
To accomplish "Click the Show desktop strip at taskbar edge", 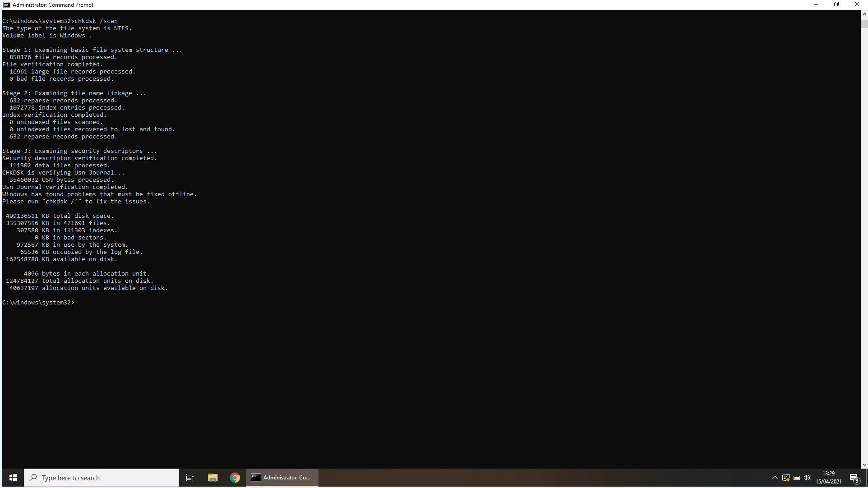I will pos(867,478).
